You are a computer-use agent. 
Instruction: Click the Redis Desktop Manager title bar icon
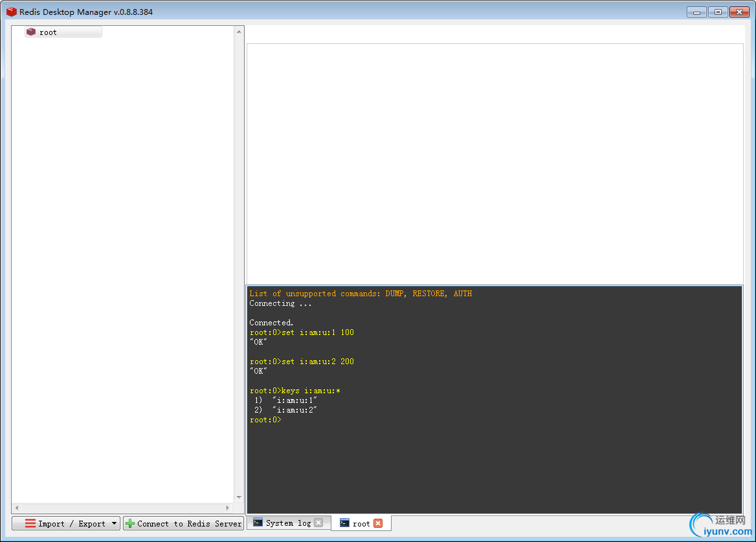tap(12, 12)
